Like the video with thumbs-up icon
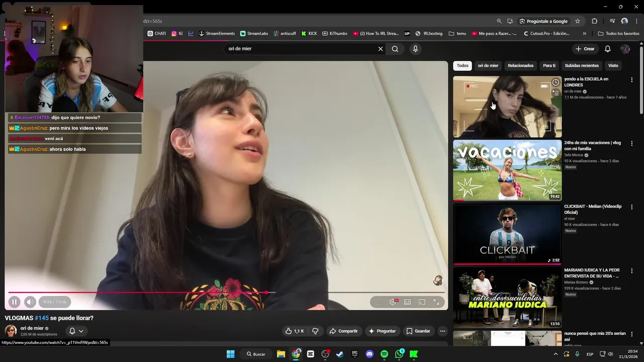This screenshot has height=362, width=644. [295, 331]
